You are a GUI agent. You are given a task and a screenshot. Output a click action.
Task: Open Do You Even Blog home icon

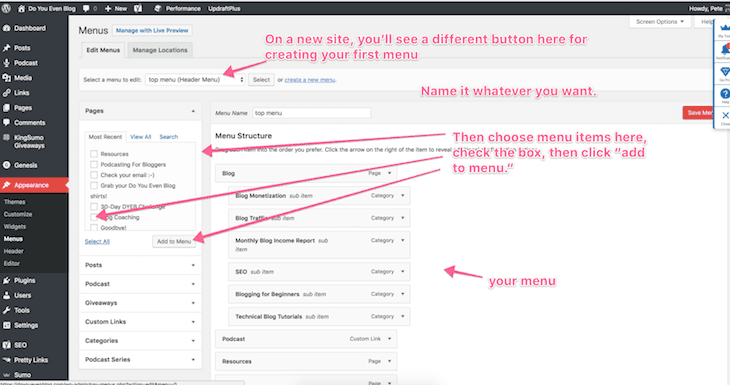point(21,8)
